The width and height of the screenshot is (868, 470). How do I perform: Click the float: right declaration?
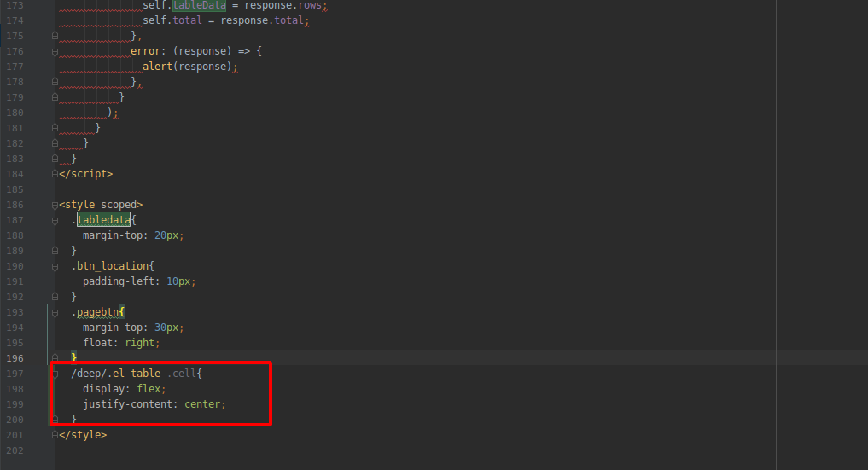121,343
